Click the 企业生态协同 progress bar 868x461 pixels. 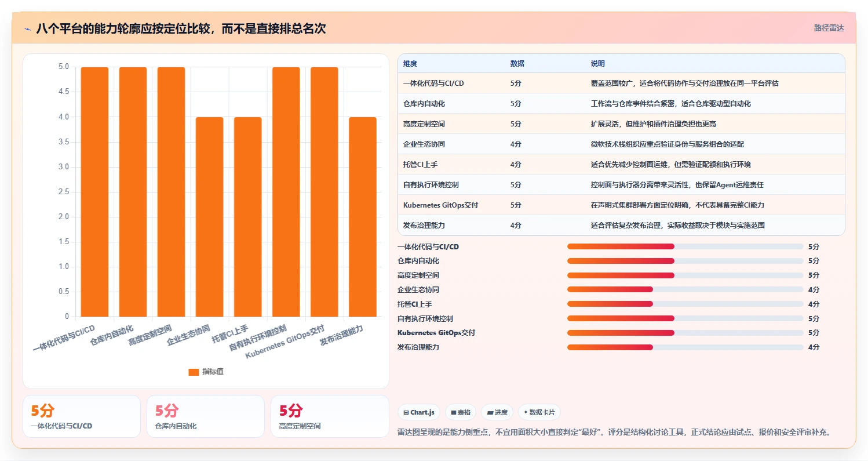tap(685, 289)
